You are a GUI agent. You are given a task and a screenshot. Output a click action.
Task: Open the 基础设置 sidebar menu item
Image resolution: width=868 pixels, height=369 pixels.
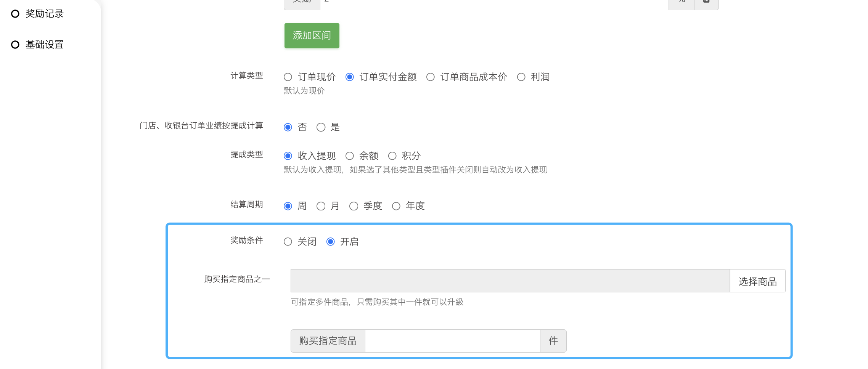(44, 45)
